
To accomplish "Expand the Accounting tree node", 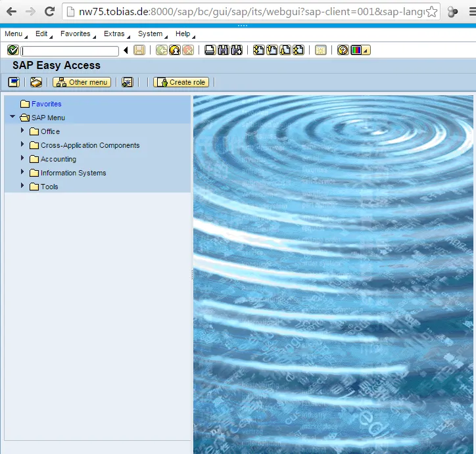I will 22,159.
